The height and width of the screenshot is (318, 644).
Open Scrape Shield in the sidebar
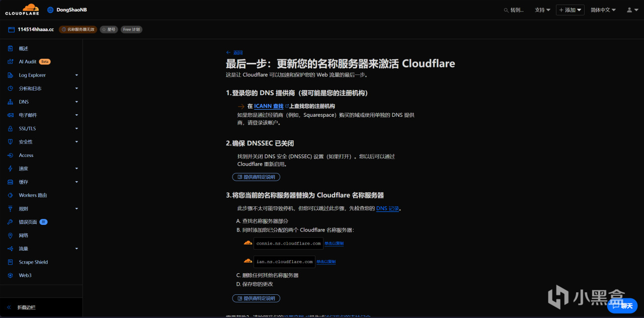pos(33,262)
